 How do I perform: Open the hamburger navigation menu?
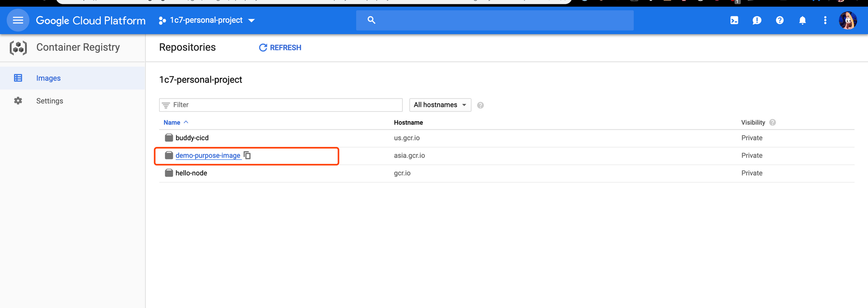point(18,20)
